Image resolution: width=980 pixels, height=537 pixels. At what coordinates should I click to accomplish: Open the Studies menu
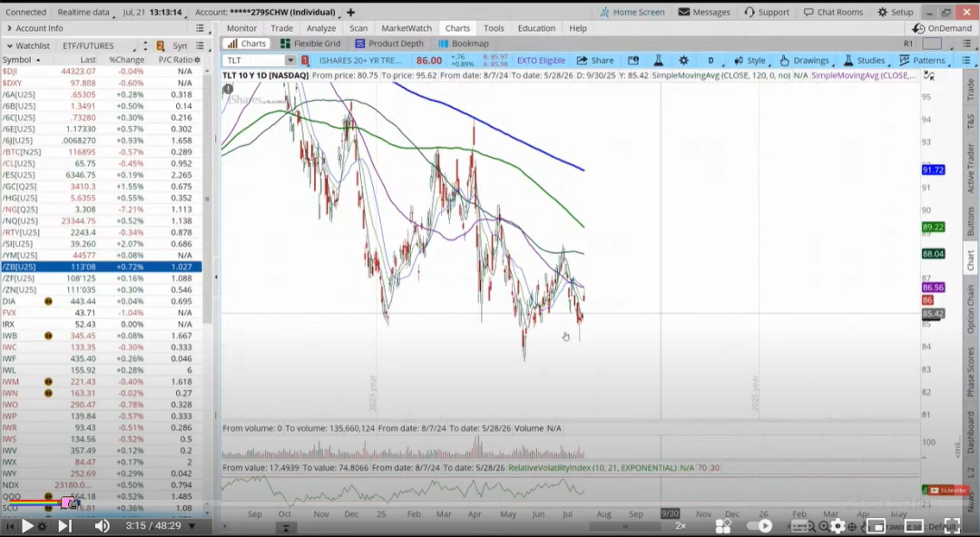coord(865,60)
